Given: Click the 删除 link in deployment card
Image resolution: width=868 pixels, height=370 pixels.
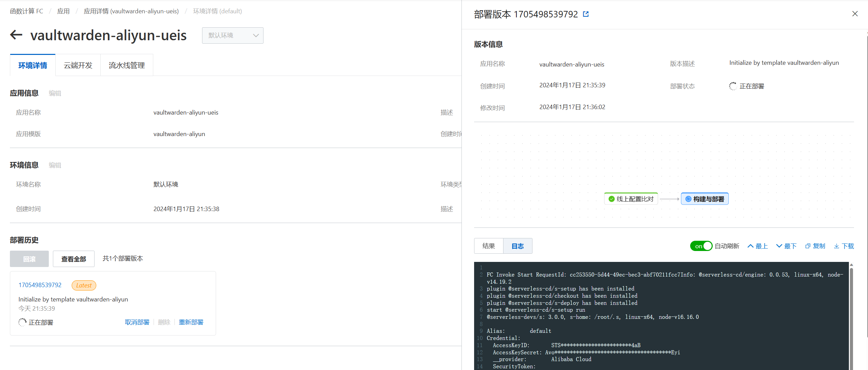Looking at the screenshot, I should (x=164, y=322).
